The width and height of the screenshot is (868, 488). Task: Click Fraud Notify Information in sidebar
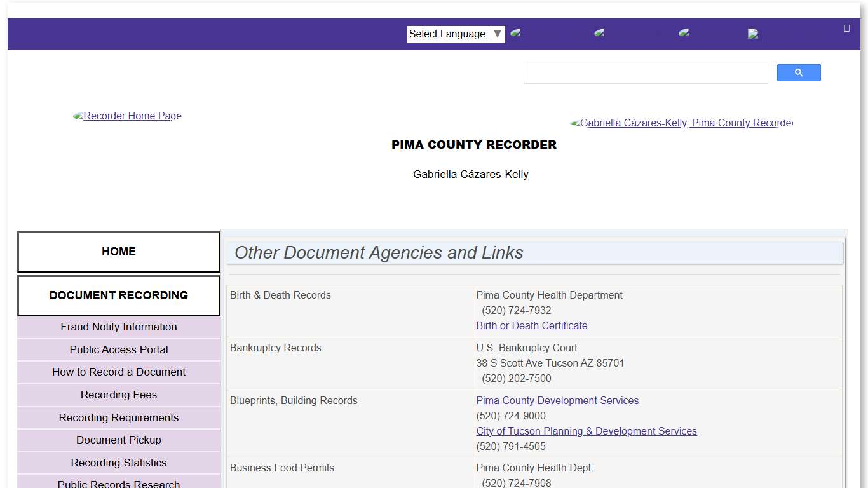coord(118,327)
